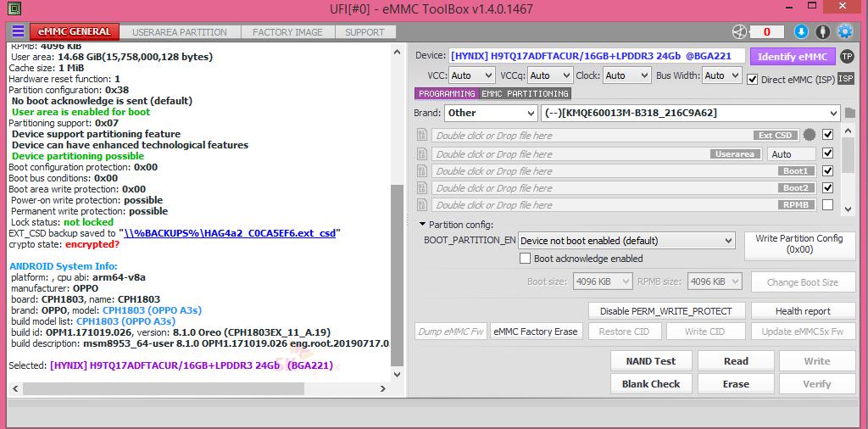Click the Boot2 file drop field
Viewport: 868px width, 429px height.
point(623,187)
